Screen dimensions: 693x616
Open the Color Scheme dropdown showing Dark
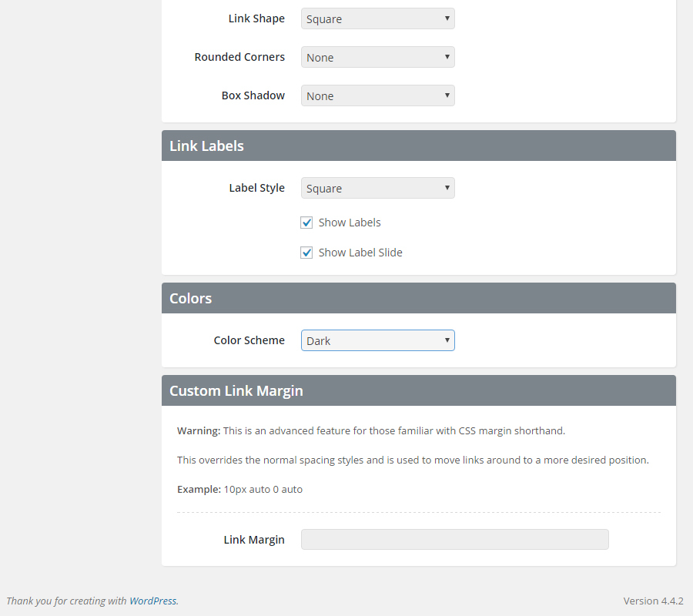[377, 340]
